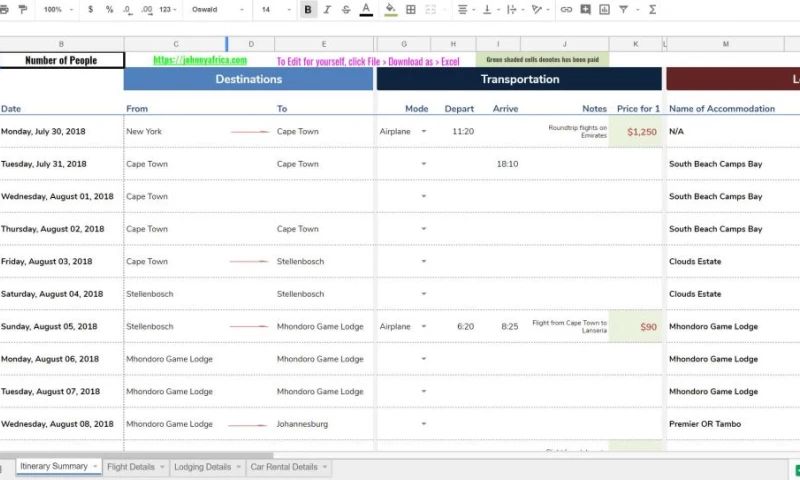Click the Merge cells icon
This screenshot has height=480, width=800.
431,9
